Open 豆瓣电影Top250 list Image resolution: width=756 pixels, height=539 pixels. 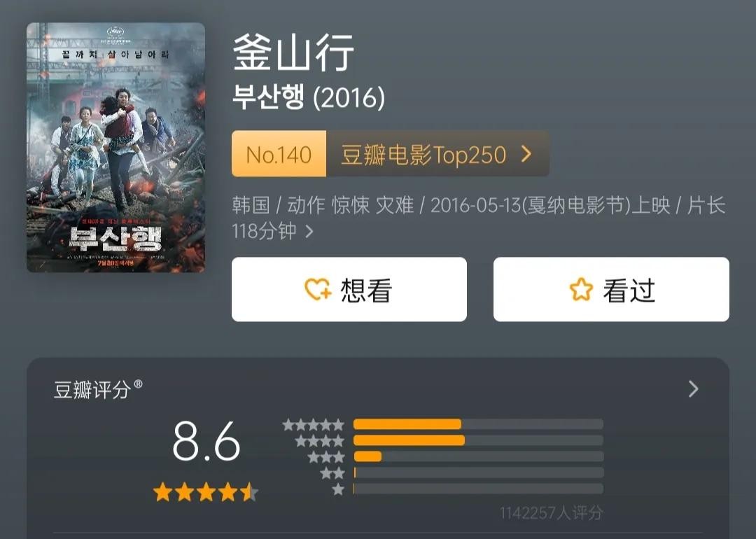(423, 155)
